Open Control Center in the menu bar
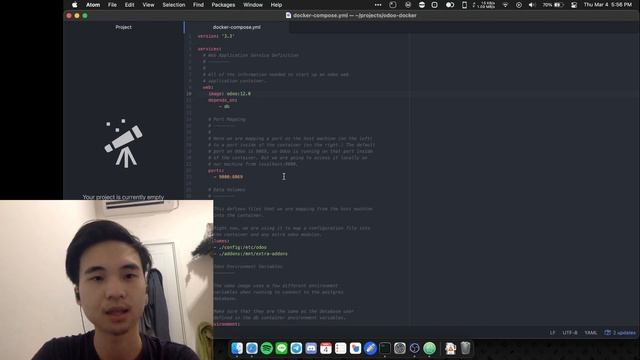The image size is (640, 360). tap(574, 5)
